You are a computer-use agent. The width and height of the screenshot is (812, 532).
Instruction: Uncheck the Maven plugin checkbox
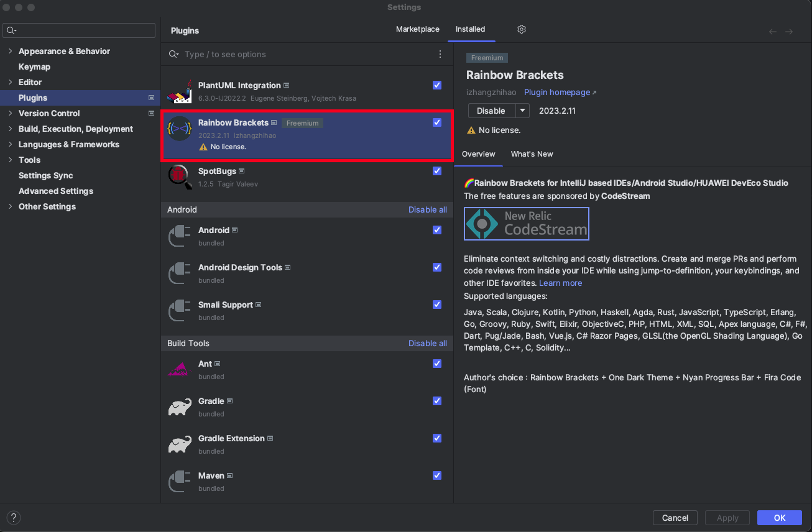437,475
